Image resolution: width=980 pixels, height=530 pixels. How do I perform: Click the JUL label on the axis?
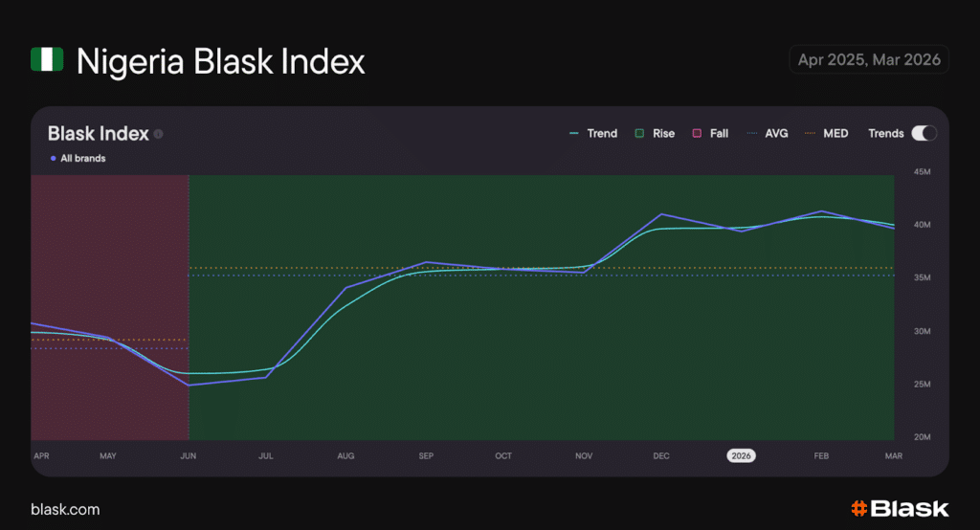click(266, 455)
